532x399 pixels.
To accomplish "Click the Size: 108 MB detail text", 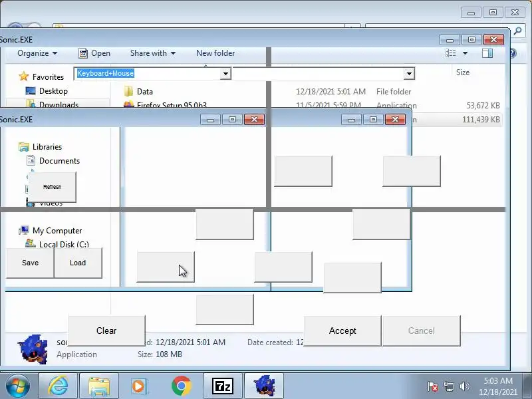I will [x=160, y=354].
